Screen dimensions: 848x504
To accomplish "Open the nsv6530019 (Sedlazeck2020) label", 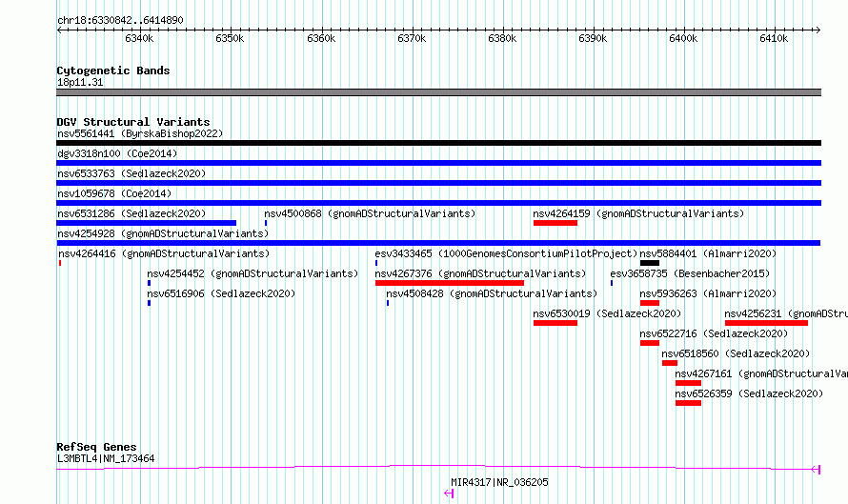I will [607, 313].
